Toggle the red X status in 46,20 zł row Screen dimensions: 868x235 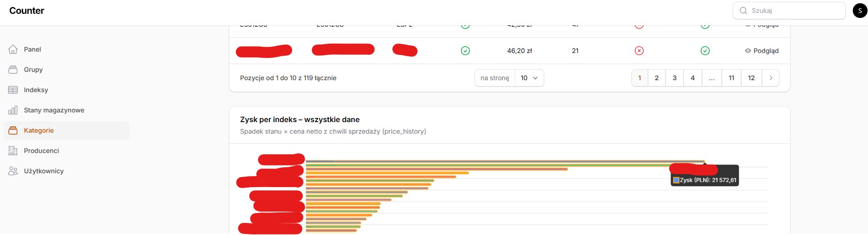tap(639, 51)
